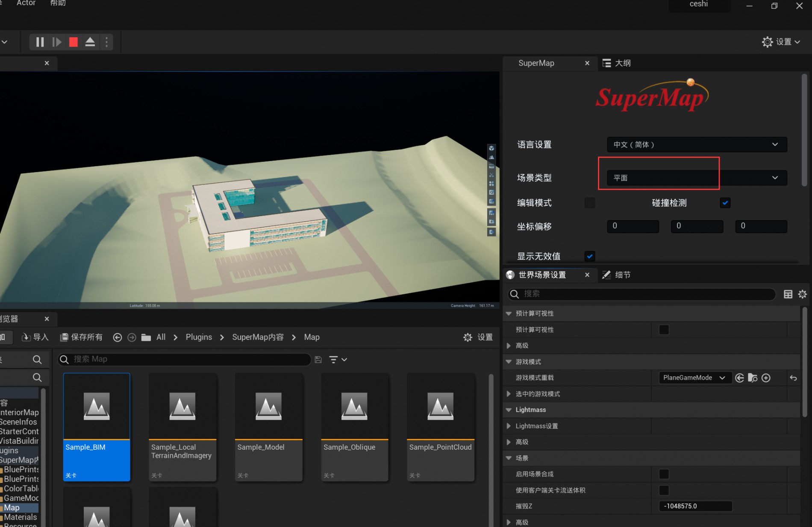Image resolution: width=812 pixels, height=527 pixels.
Task: Click the ruler measure icon in viewport toolbar
Action: pos(491,166)
